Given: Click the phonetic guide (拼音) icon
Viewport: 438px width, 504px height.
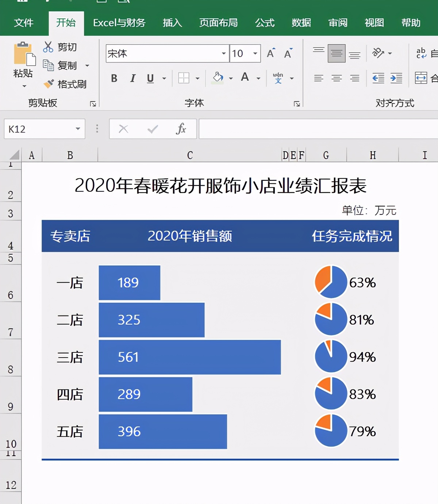Looking at the screenshot, I should pos(278,78).
